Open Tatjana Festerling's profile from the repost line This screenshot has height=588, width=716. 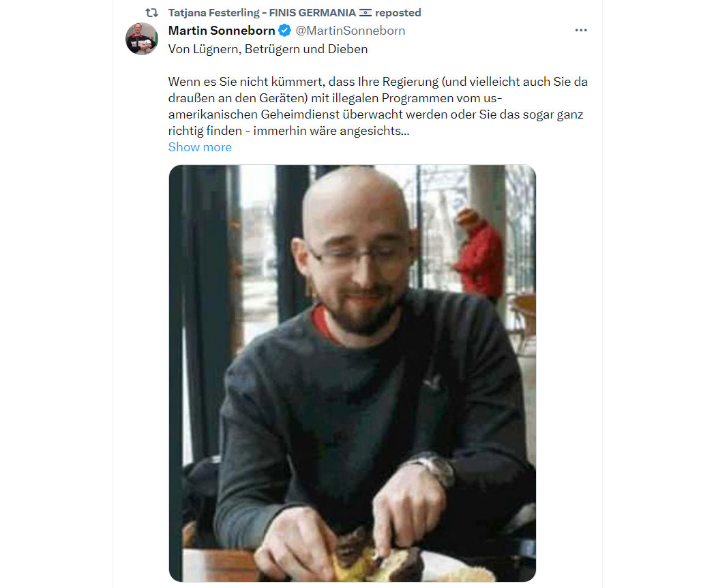click(x=213, y=13)
